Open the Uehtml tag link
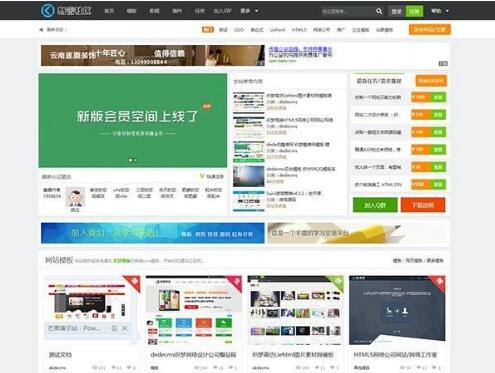 [x=277, y=30]
